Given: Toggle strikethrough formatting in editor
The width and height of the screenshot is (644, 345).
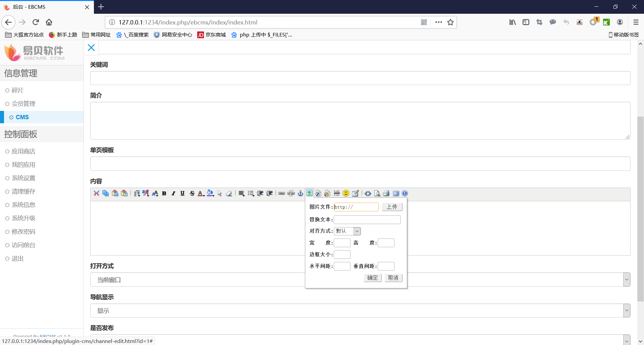Looking at the screenshot, I should coord(192,193).
